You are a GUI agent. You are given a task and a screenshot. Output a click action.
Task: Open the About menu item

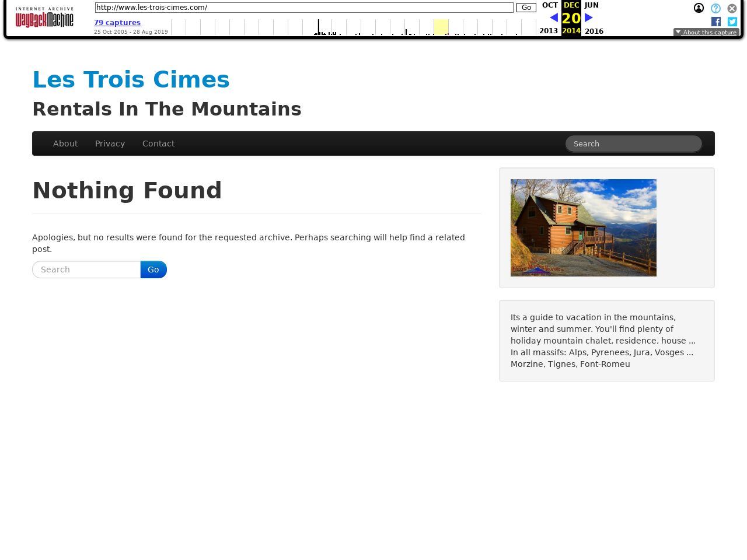coord(65,143)
